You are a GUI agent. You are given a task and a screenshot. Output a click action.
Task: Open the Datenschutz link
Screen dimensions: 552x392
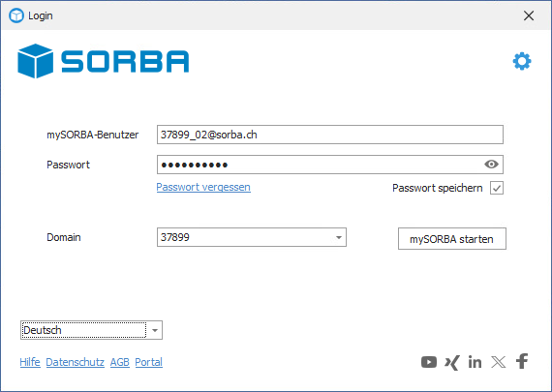[75, 362]
